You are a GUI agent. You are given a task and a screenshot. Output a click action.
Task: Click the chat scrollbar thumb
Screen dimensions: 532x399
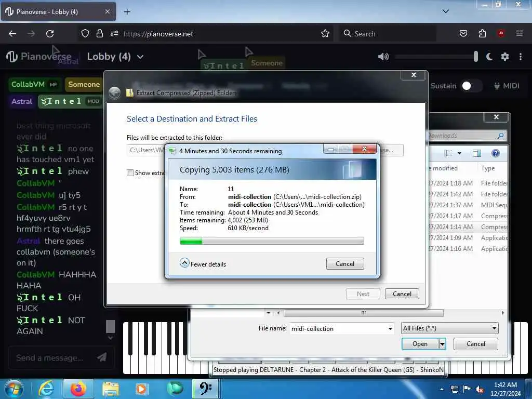[110, 326]
